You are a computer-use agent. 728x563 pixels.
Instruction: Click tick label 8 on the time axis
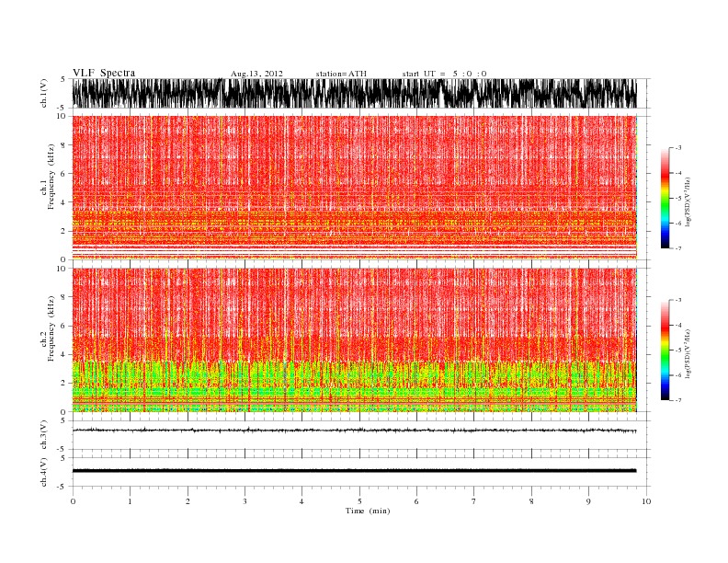pos(531,501)
